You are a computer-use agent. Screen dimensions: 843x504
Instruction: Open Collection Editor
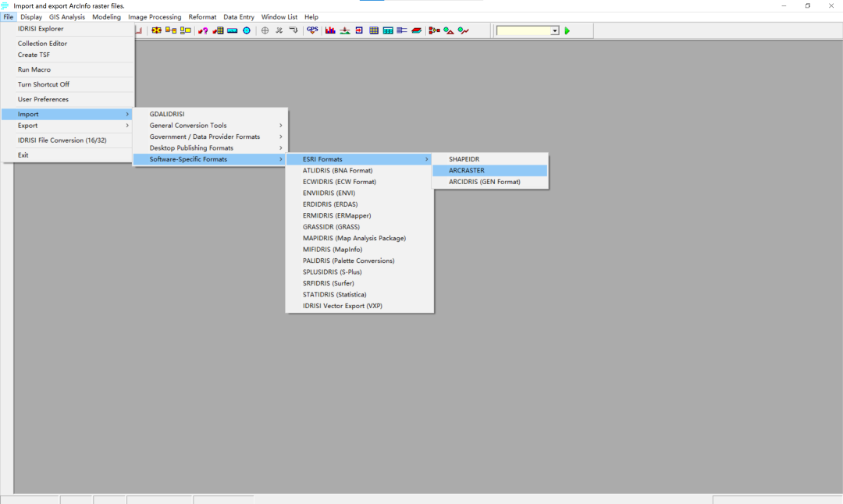(67, 44)
